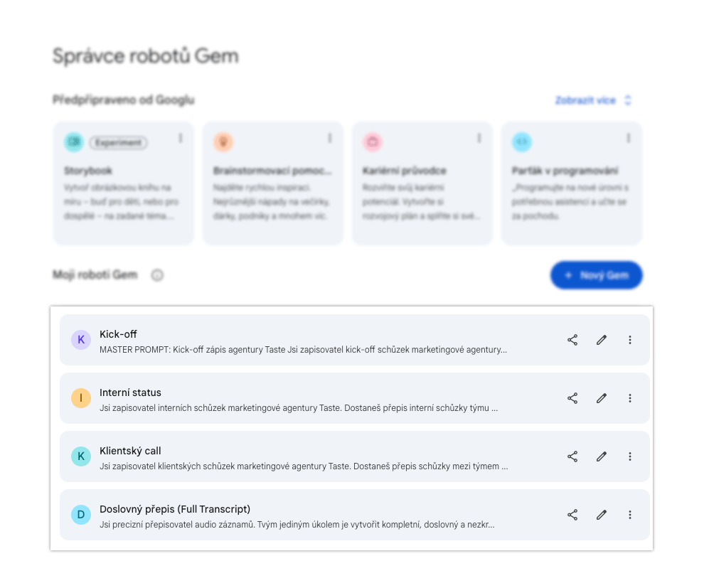Open more options for Interní status
The height and width of the screenshot is (588, 709).
tap(630, 398)
